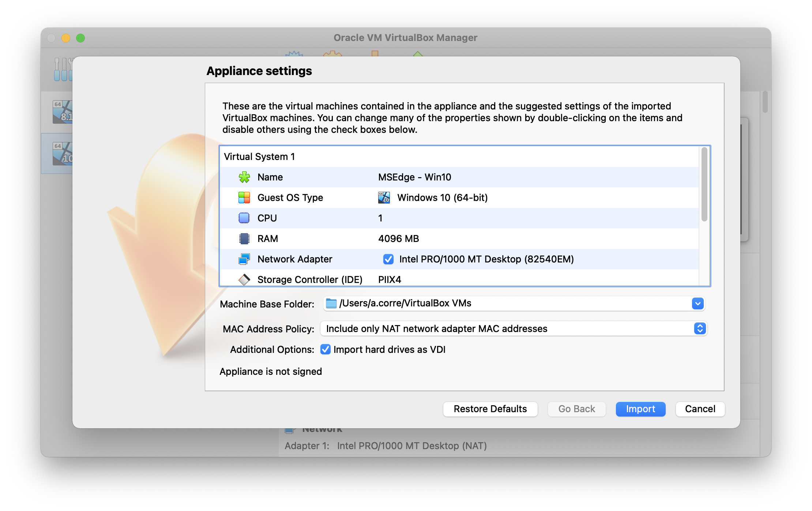Click the Import button
This screenshot has height=511, width=812.
(x=640, y=409)
